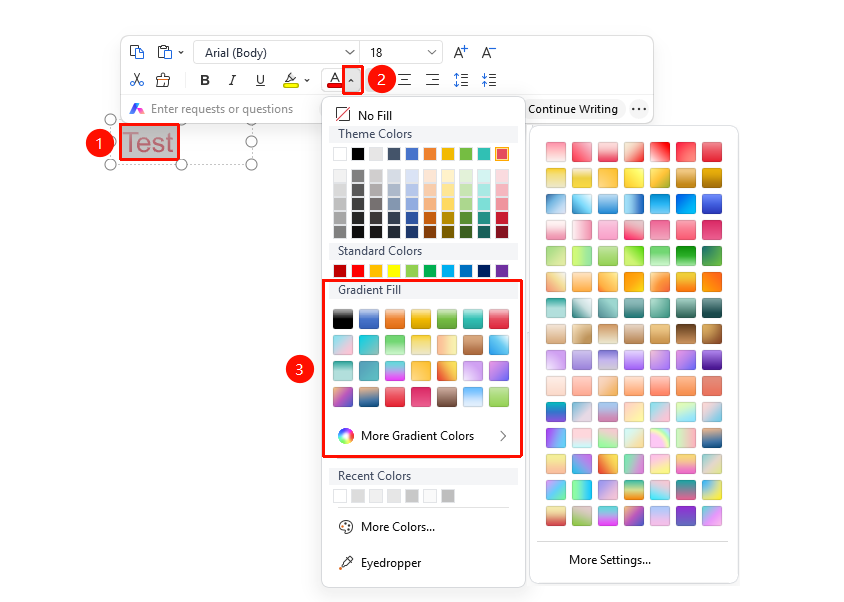Apply the yellow text highlight pen icon

click(x=291, y=80)
